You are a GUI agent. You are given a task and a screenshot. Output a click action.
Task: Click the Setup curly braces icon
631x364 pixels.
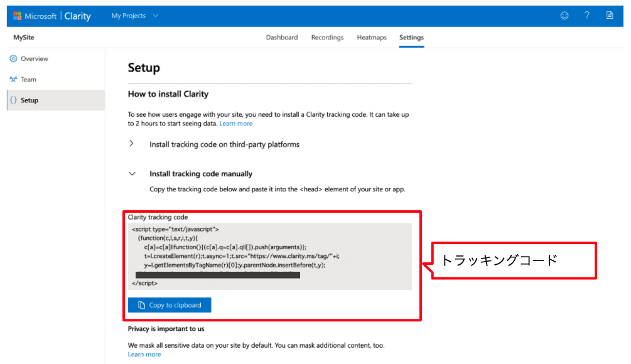click(x=13, y=100)
